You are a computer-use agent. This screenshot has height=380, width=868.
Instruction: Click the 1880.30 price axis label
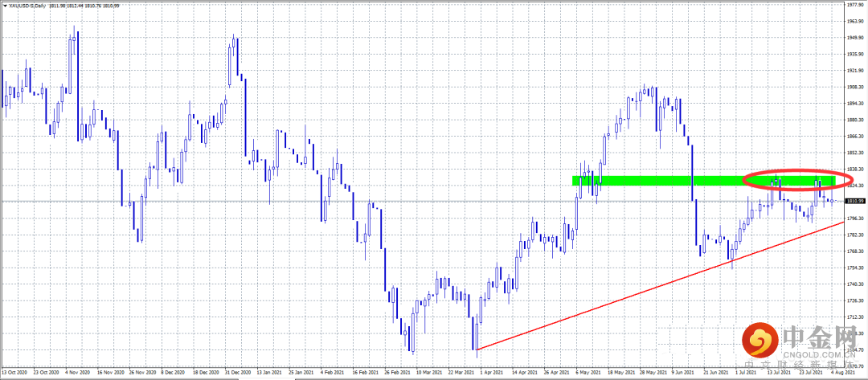(856, 120)
